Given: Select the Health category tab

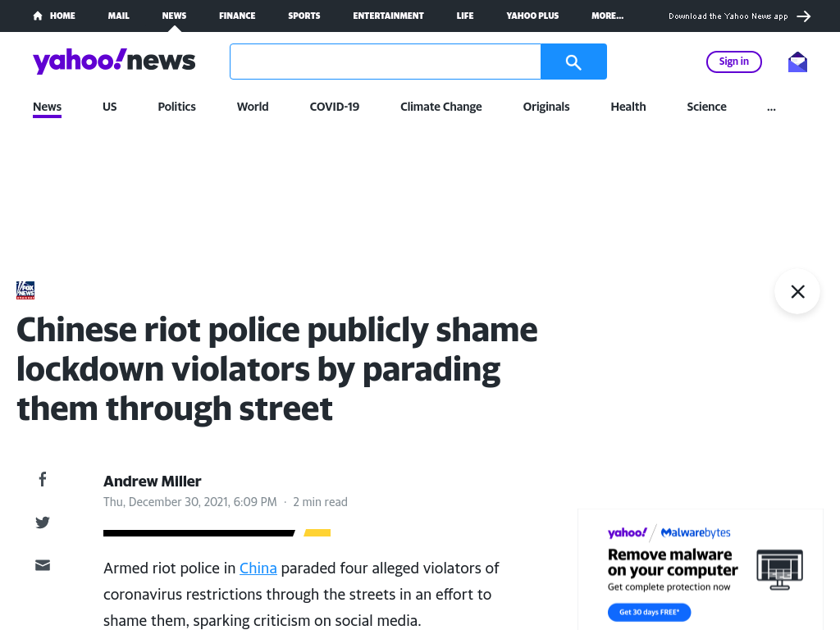Looking at the screenshot, I should pyautogui.click(x=628, y=107).
